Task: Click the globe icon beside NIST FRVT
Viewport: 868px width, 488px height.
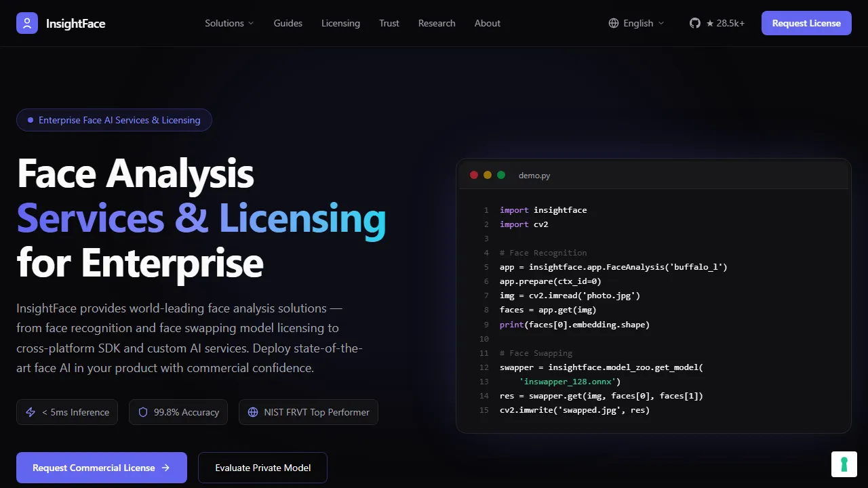Action: tap(253, 412)
